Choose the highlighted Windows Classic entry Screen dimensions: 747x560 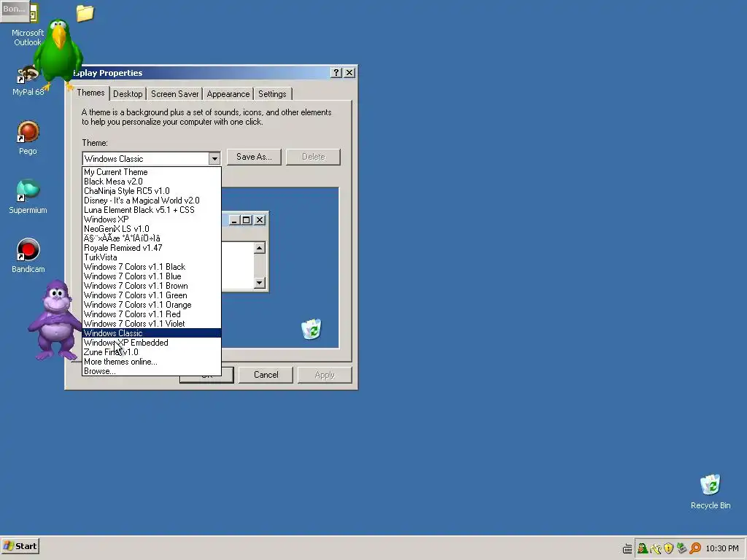tap(152, 333)
